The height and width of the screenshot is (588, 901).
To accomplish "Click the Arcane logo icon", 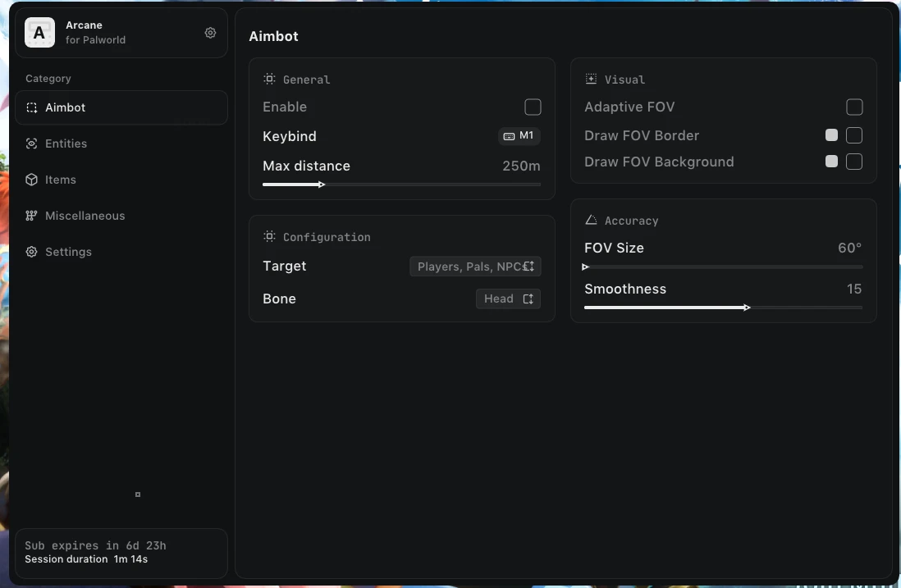I will [x=39, y=32].
